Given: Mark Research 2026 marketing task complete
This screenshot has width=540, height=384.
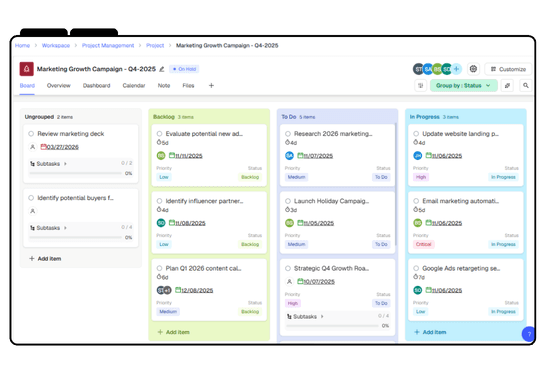Looking at the screenshot, I should coord(288,134).
